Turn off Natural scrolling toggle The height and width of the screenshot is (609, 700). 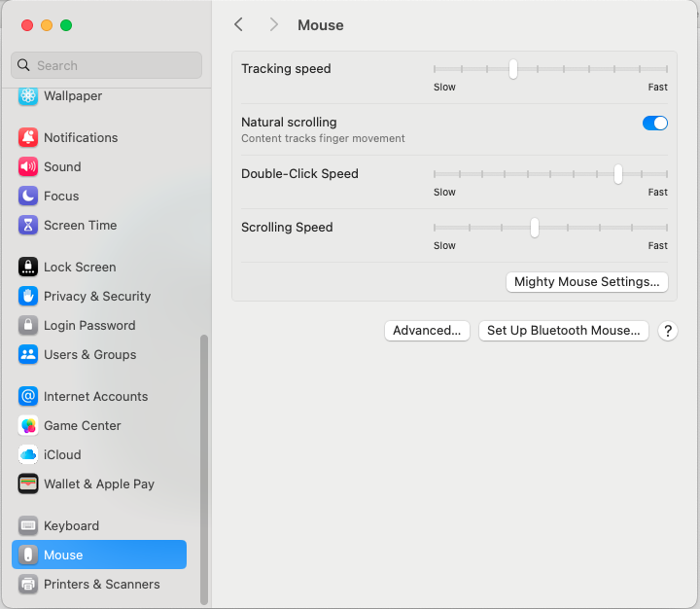pos(655,123)
